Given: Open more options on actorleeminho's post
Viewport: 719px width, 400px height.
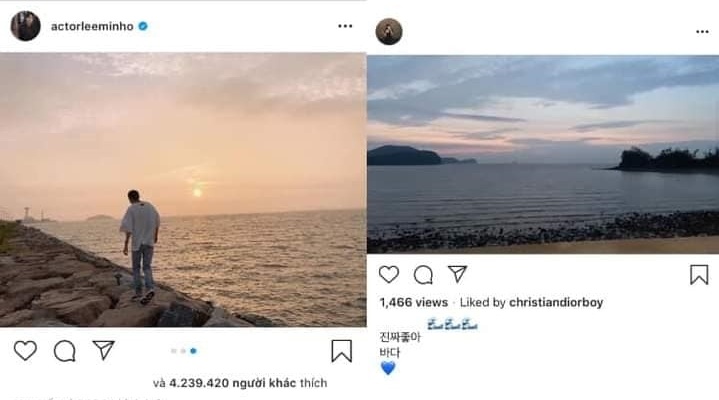Looking at the screenshot, I should 345,26.
